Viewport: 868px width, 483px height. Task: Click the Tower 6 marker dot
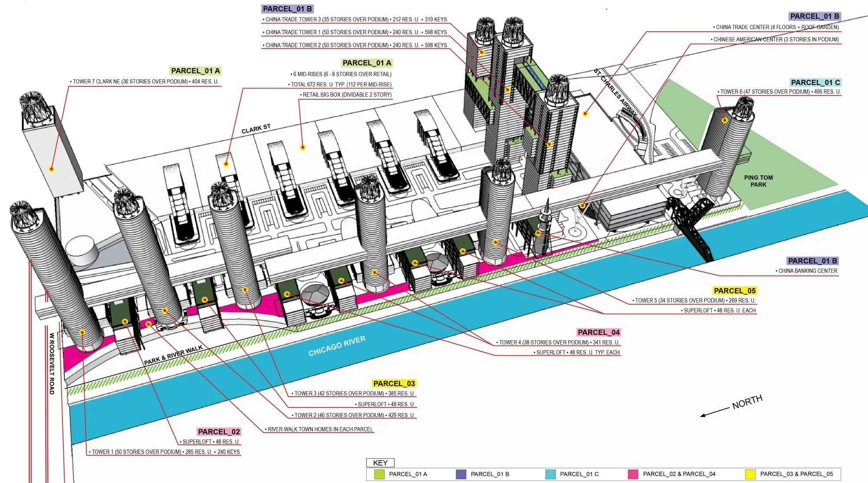point(724,120)
